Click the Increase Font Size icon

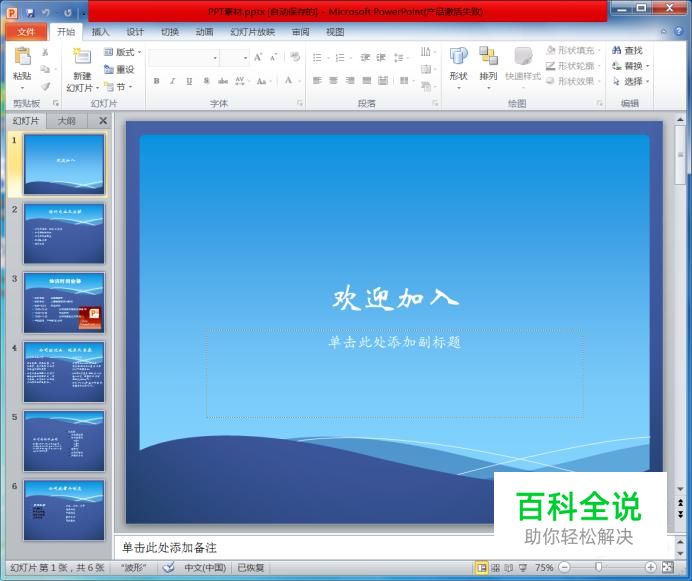258,57
